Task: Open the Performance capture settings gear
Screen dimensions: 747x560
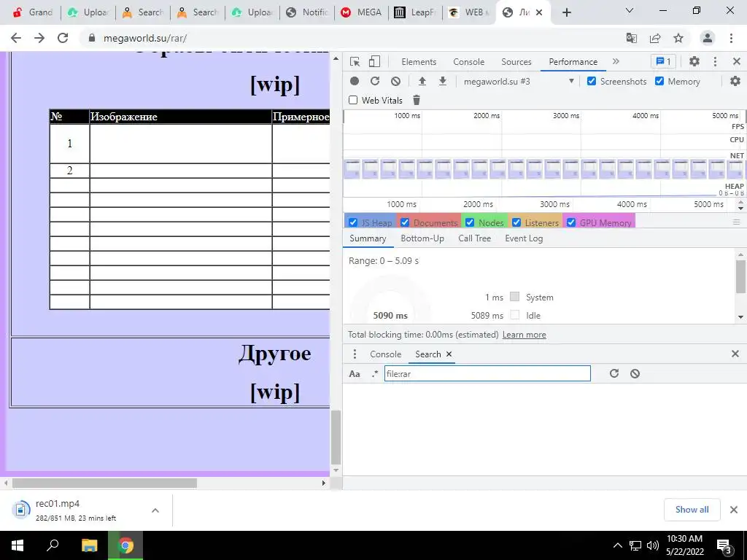Action: [735, 81]
